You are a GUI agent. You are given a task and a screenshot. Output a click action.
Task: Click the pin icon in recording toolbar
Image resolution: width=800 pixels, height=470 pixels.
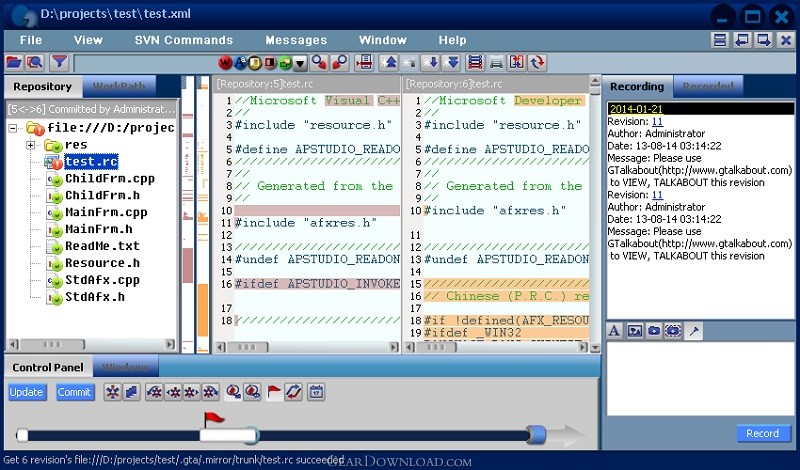tap(692, 330)
